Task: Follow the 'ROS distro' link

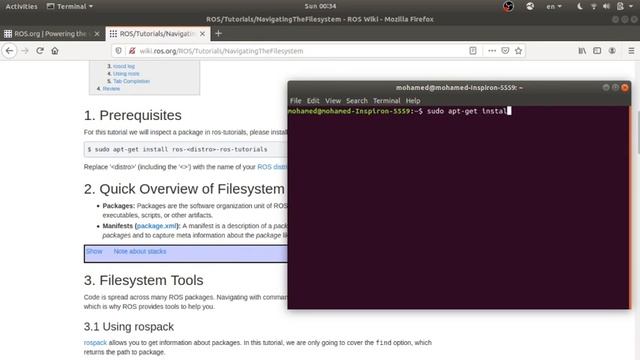Action: pyautogui.click(x=272, y=167)
